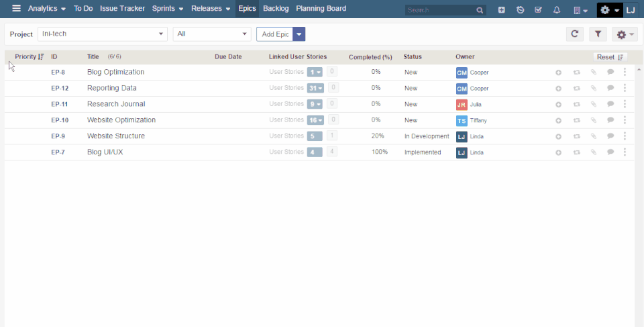The height and width of the screenshot is (327, 644).
Task: Switch to the Backlog tab
Action: coord(276,9)
